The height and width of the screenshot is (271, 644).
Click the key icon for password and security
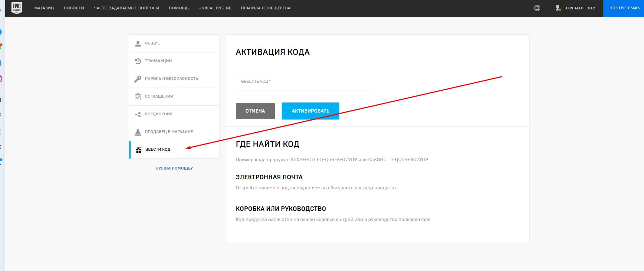(138, 79)
